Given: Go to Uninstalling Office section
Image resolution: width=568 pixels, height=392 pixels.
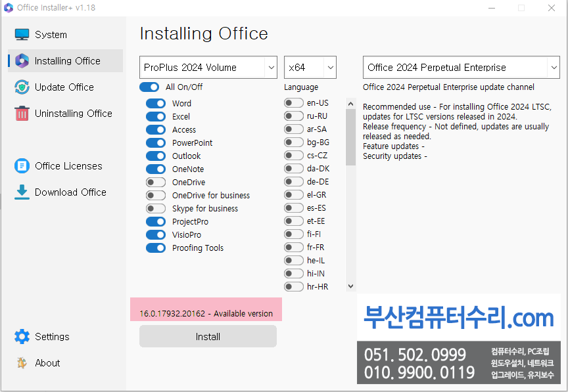Looking at the screenshot, I should point(73,114).
